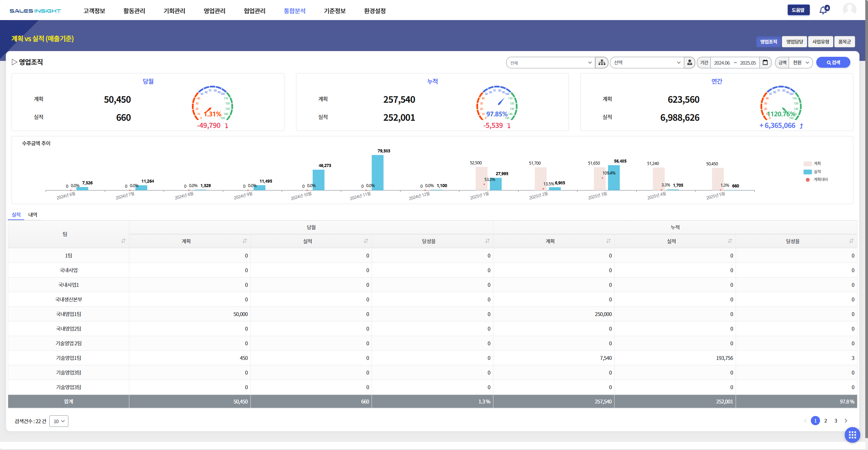
Task: Click the period date range field
Action: (x=735, y=63)
